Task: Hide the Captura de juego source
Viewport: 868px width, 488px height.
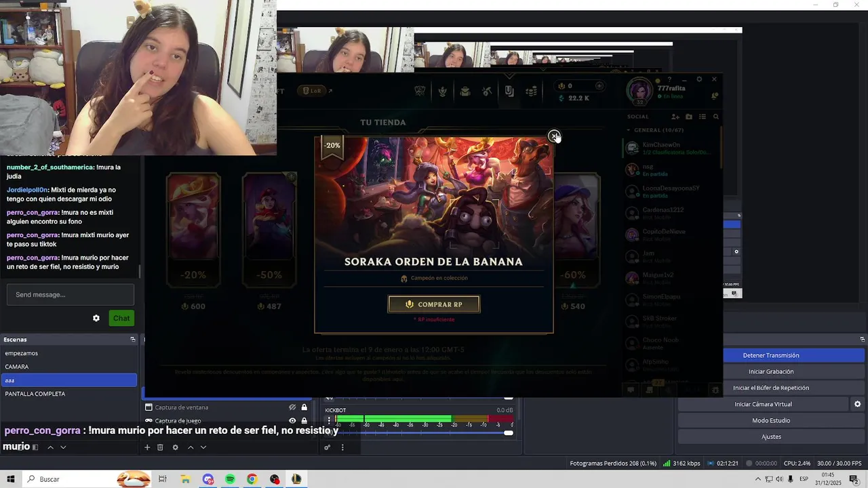Action: [292, 421]
